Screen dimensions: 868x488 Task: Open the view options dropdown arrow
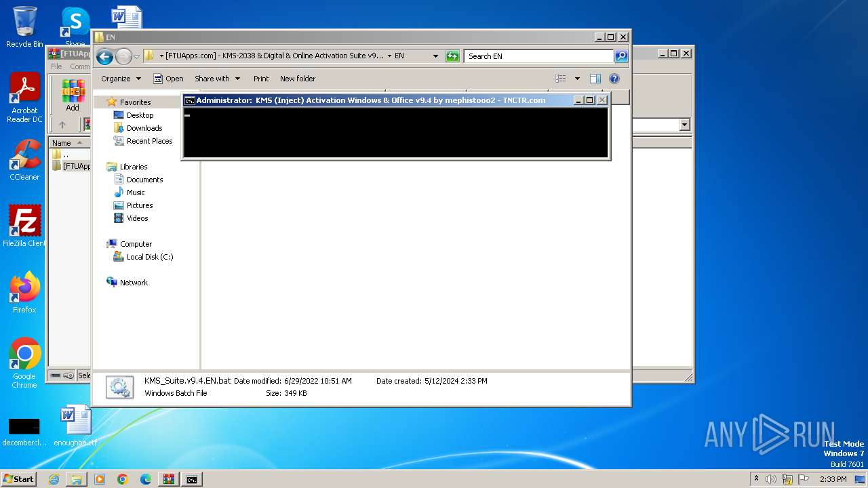577,79
